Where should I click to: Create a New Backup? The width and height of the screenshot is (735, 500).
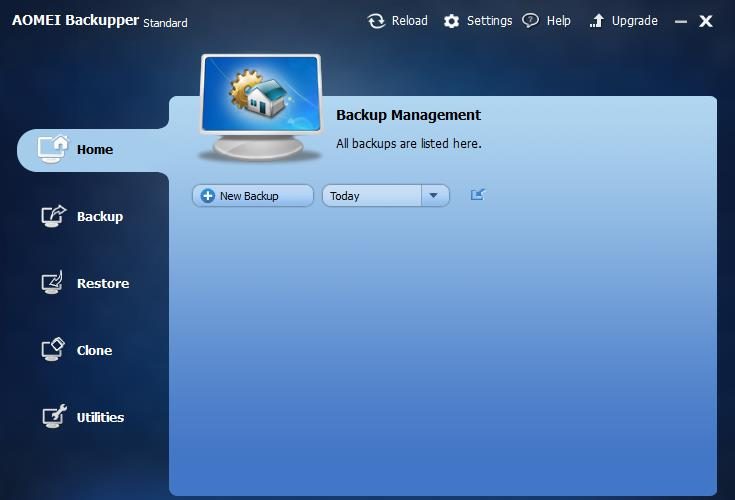click(x=253, y=195)
